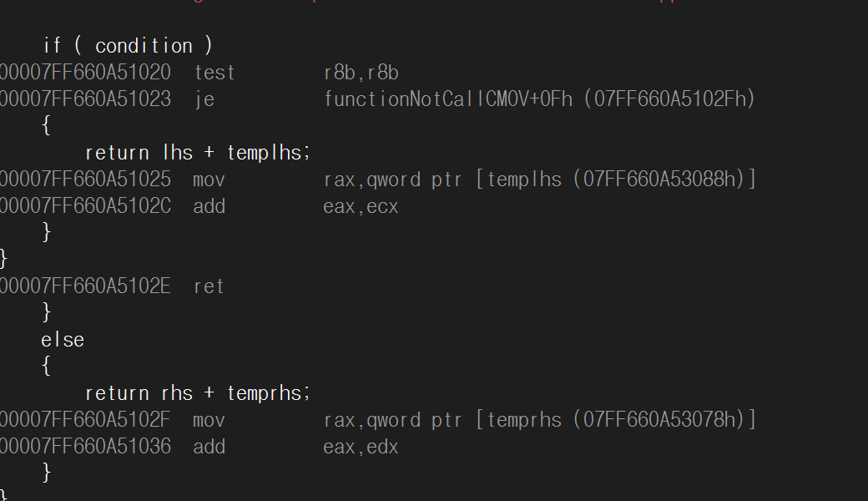Click the temprhs qword ptr operand
The height and width of the screenshot is (501, 868).
click(539, 420)
